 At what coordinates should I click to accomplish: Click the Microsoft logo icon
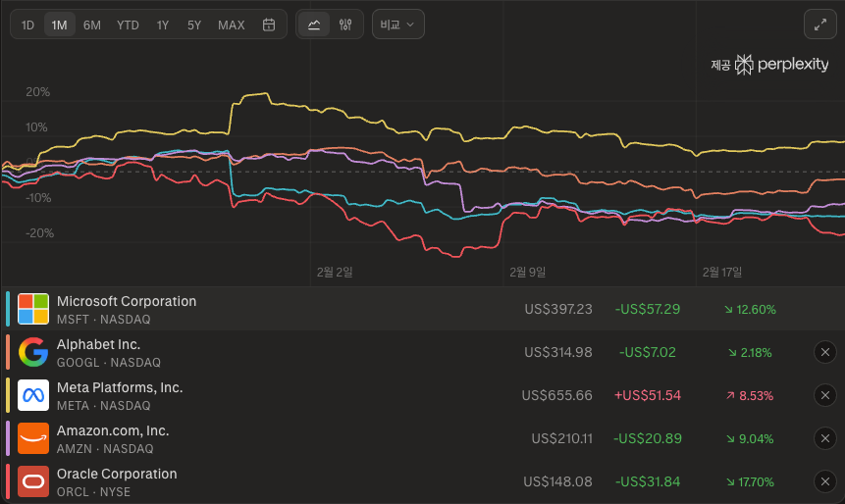33,309
